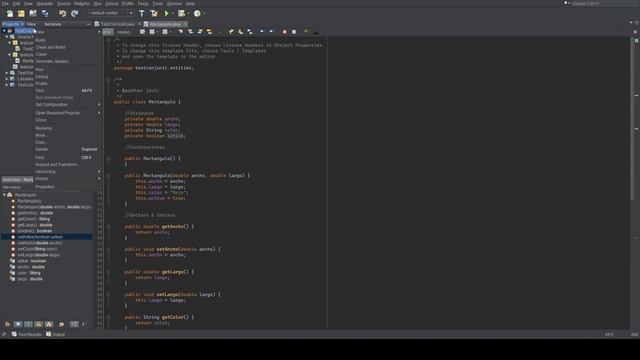Click the New Project toolbar icon

pos(21,13)
